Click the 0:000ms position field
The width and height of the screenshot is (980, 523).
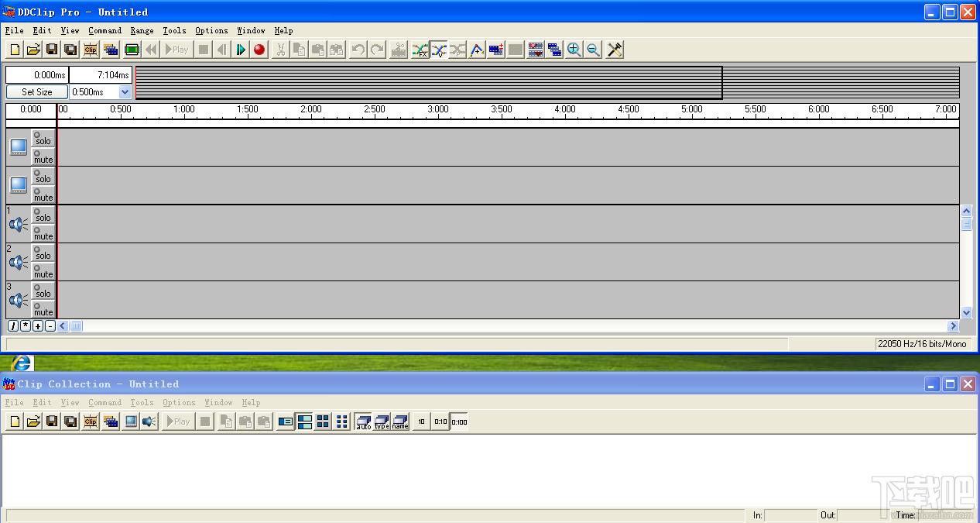click(x=37, y=75)
